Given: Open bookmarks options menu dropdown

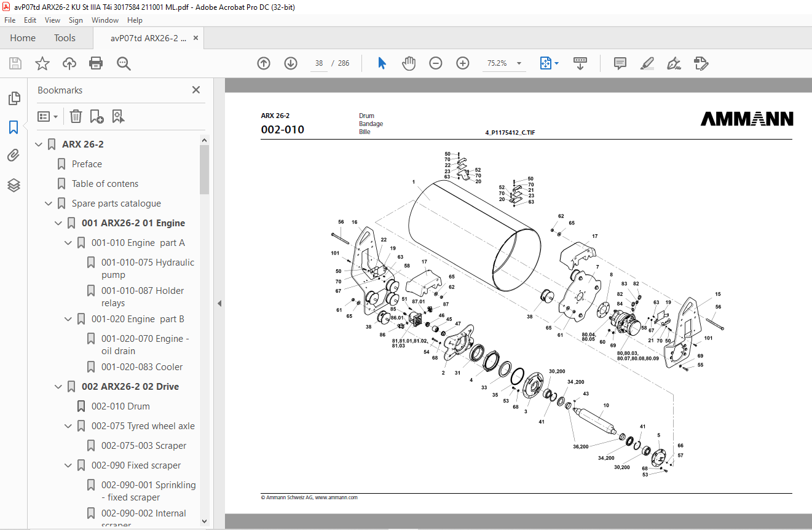Looking at the screenshot, I should click(47, 116).
